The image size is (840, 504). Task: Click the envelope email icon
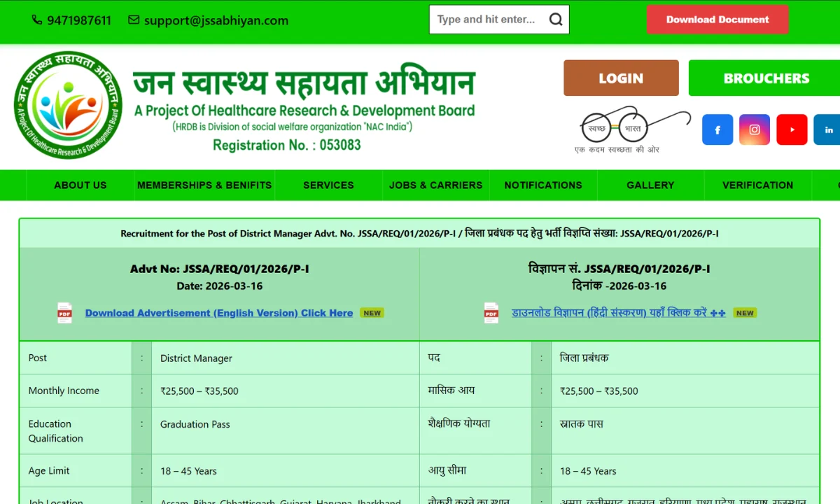pos(134,20)
